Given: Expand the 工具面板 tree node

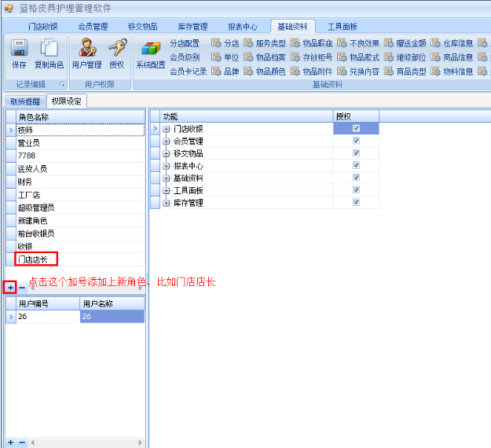Looking at the screenshot, I should tap(167, 190).
